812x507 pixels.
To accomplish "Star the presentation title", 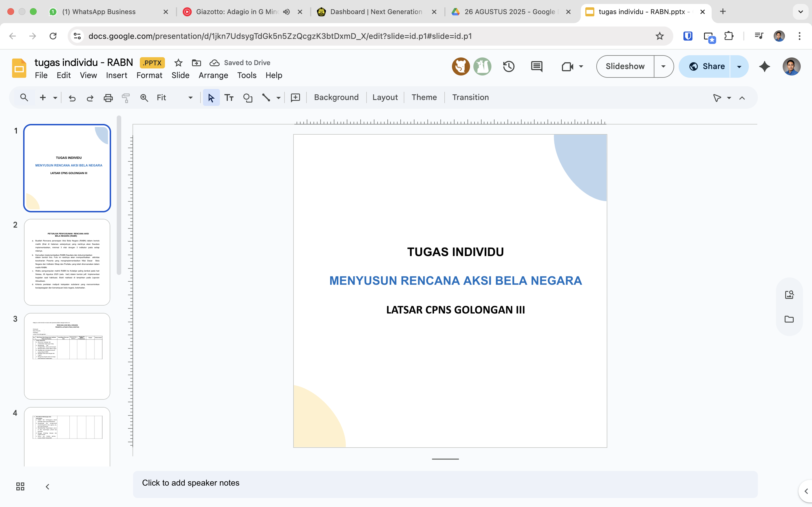I will [178, 63].
